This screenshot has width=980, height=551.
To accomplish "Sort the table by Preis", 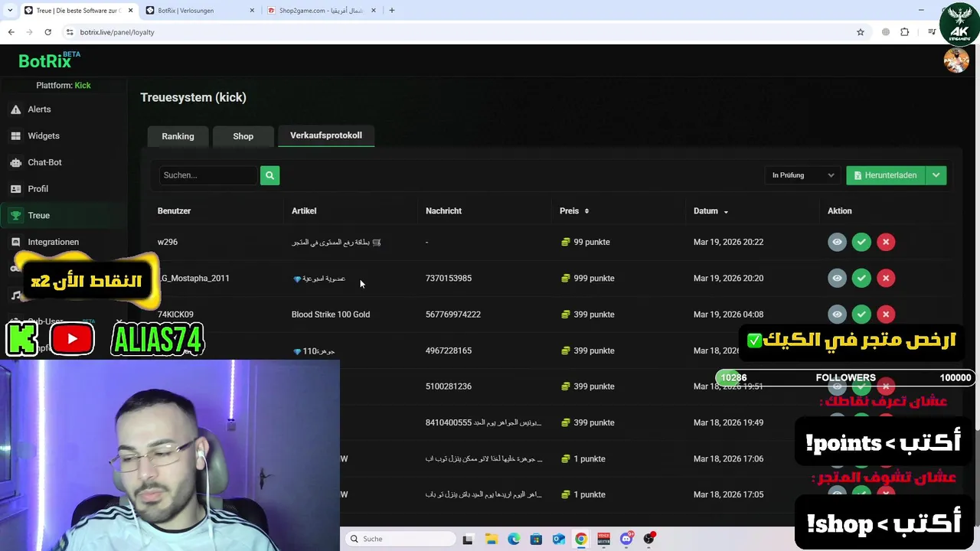I will [574, 210].
